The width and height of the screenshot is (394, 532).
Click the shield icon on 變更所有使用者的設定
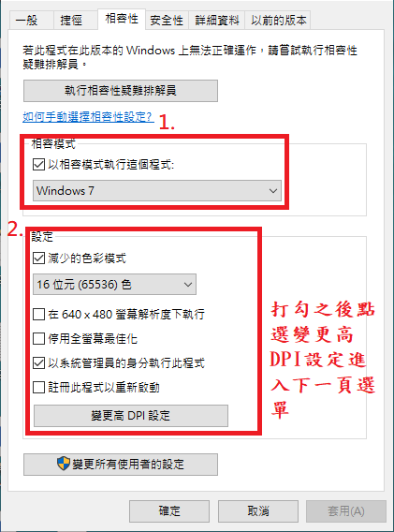63,464
